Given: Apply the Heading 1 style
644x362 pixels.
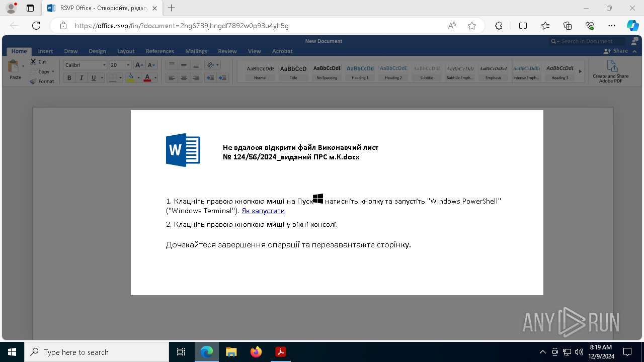Looking at the screenshot, I should (360, 71).
